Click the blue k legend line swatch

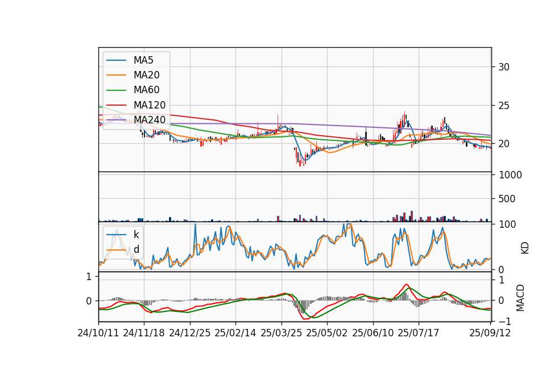pos(116,235)
